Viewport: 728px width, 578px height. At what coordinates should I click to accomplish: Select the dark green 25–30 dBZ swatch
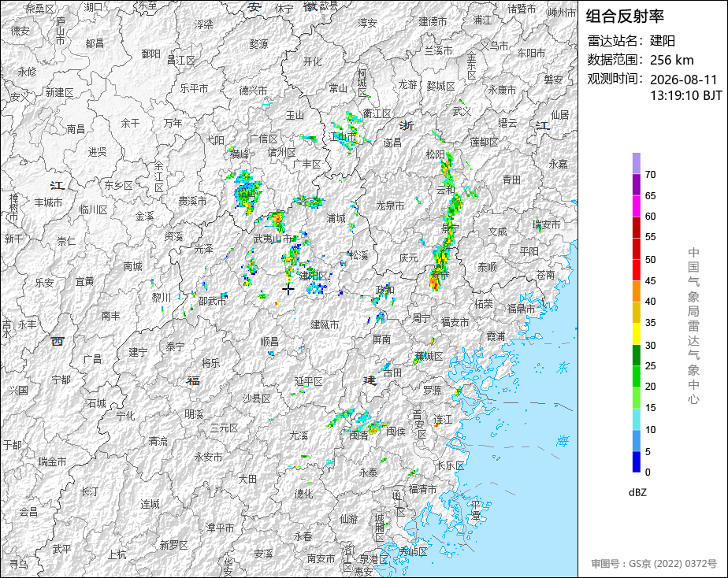click(x=636, y=355)
